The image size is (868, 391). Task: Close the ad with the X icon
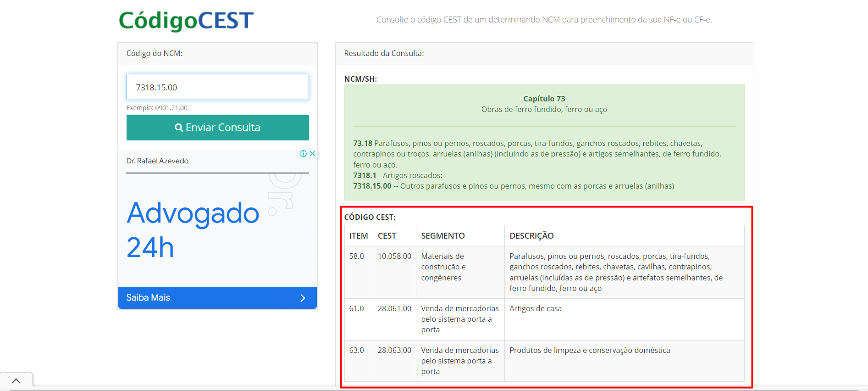(x=312, y=154)
